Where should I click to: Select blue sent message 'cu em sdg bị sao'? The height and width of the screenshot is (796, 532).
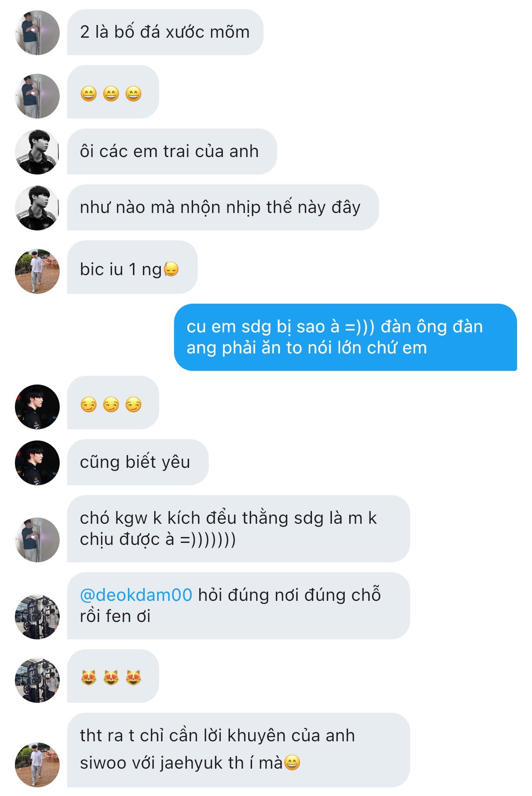345,337
